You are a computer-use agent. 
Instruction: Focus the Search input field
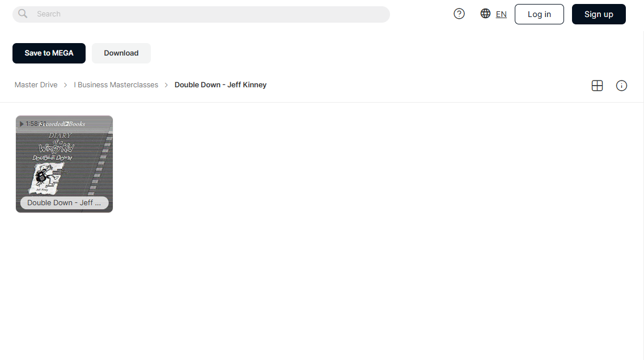pyautogui.click(x=201, y=14)
